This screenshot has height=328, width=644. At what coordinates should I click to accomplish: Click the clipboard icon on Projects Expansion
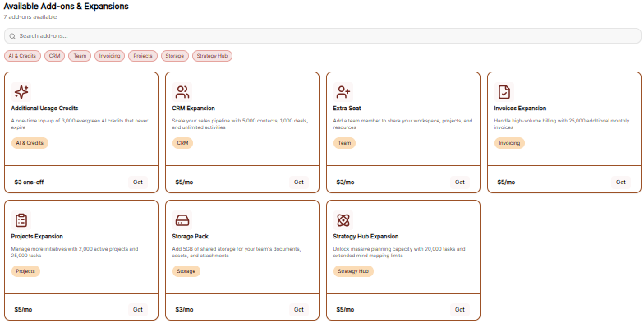[x=21, y=220]
